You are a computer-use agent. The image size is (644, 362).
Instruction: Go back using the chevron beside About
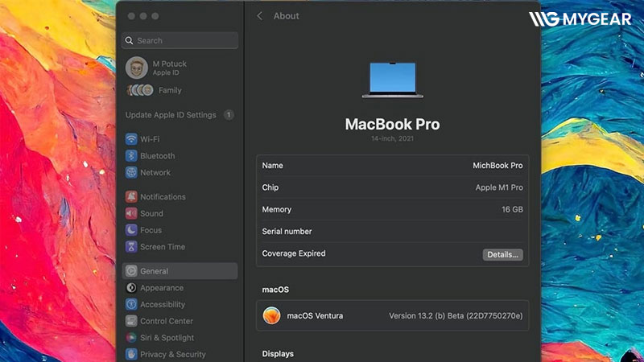[259, 16]
